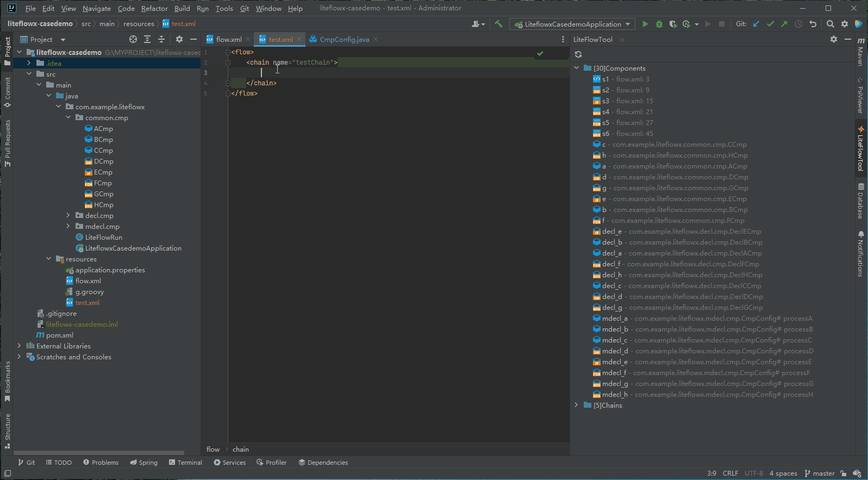Open run configuration dropdown LiteflowxCasedemoApplication

tap(572, 24)
